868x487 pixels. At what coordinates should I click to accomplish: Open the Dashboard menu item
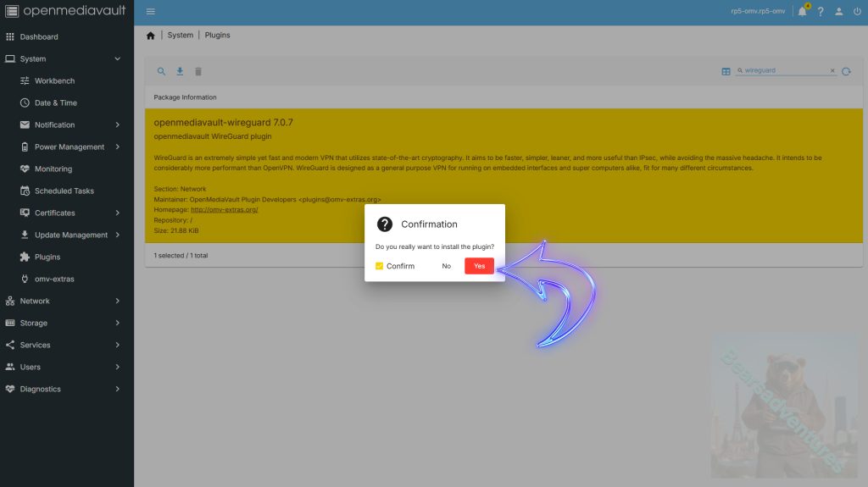click(x=39, y=36)
